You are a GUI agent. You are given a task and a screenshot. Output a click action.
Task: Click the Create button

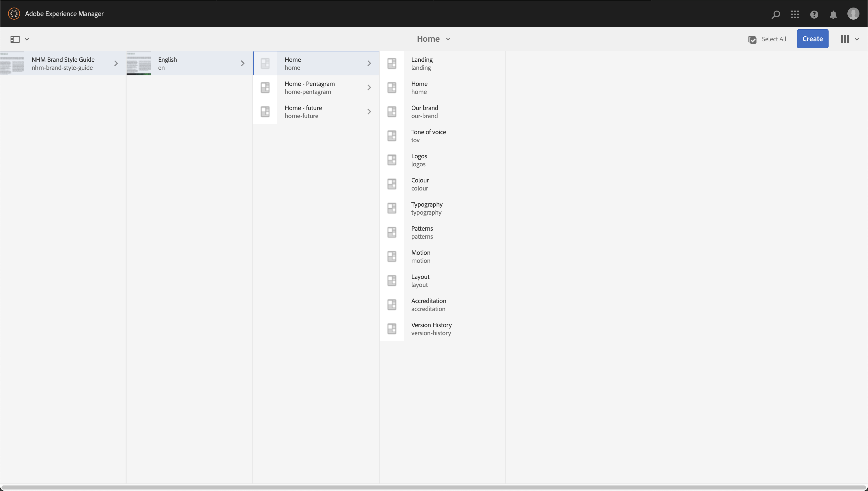coord(812,39)
